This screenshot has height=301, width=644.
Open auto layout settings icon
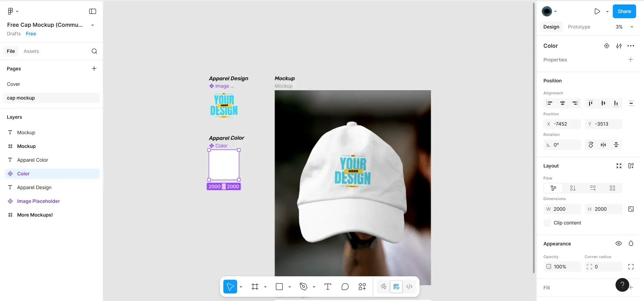tap(631, 166)
